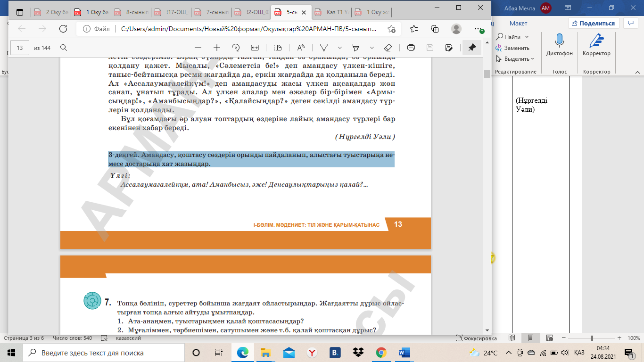Switch PDF page view layout

click(x=278, y=48)
